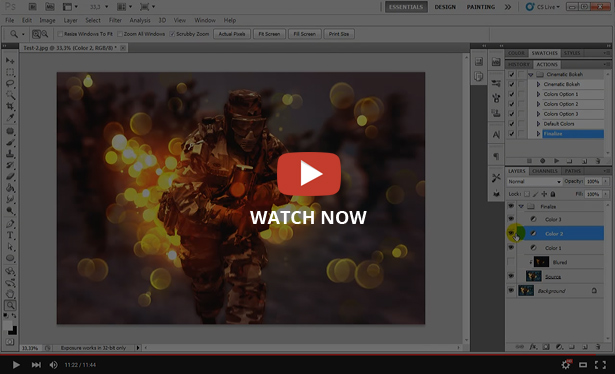Viewport: 615px width, 374px height.
Task: Click the record button in Actions panel
Action: tap(543, 161)
